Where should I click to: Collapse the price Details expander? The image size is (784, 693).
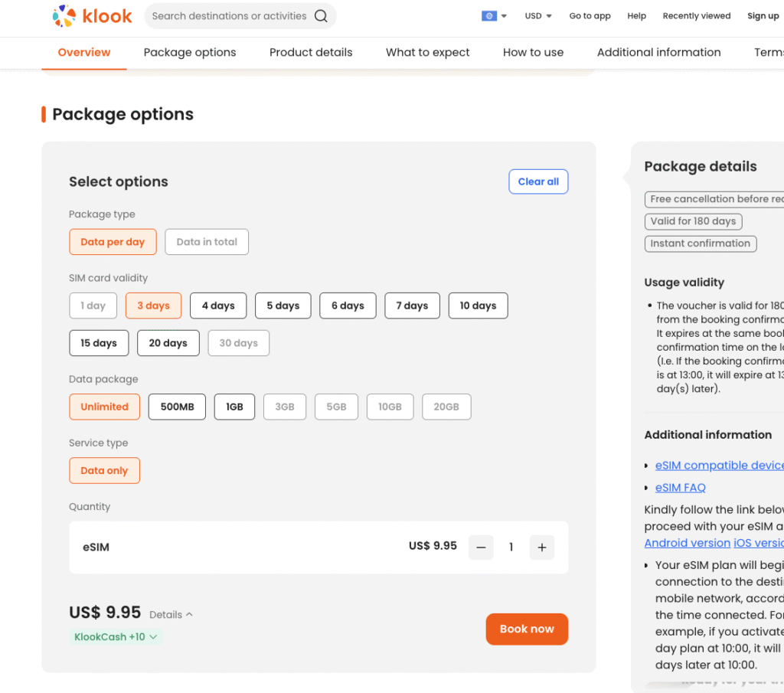click(171, 615)
